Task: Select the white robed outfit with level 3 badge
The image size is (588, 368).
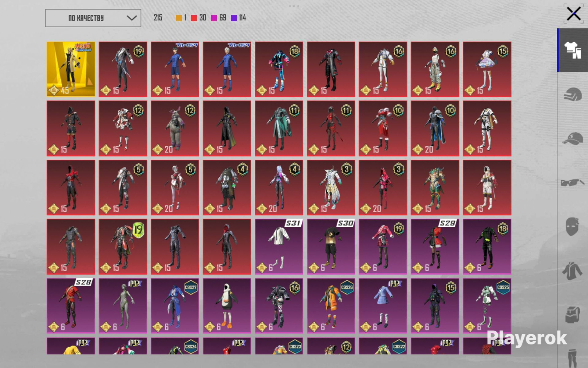Action: tap(331, 187)
